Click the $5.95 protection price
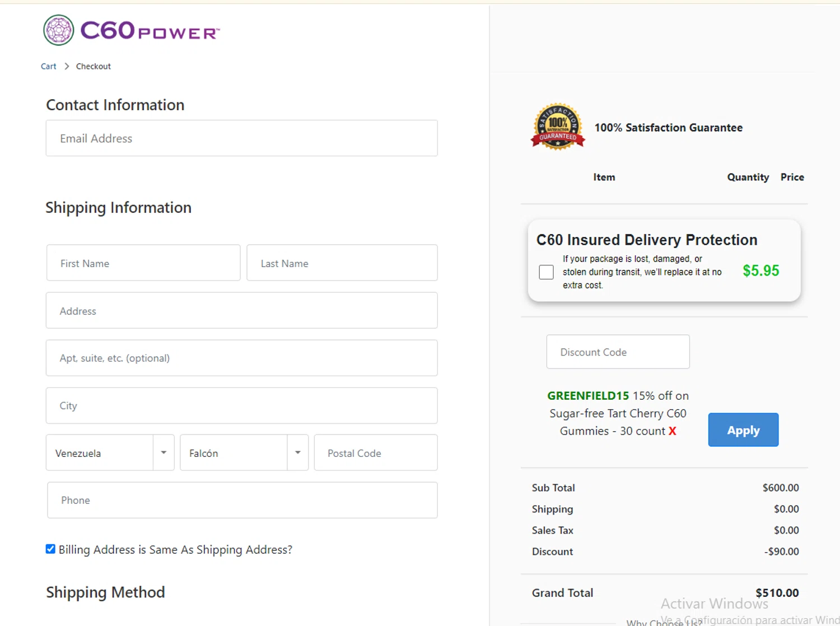840x626 pixels. tap(760, 270)
